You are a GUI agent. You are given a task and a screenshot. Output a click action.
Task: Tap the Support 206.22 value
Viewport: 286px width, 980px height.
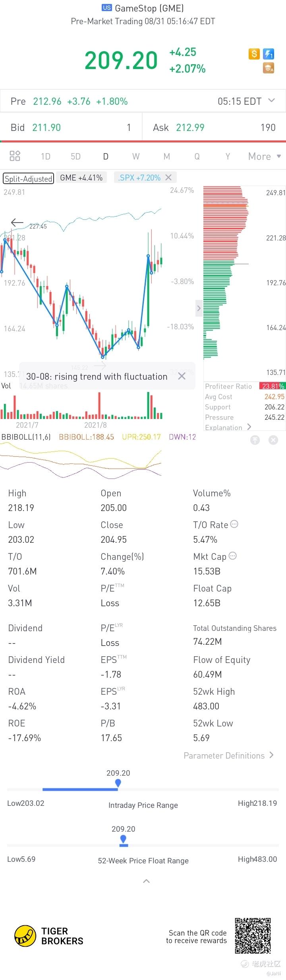[274, 407]
